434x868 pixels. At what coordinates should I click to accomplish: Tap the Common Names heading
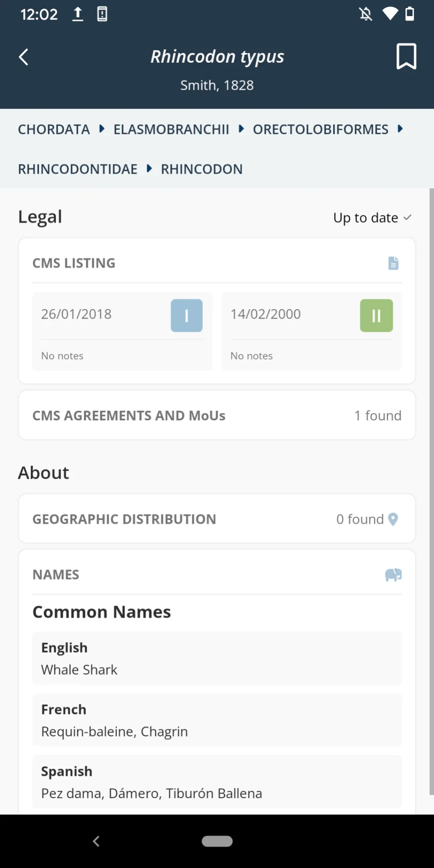(x=102, y=612)
